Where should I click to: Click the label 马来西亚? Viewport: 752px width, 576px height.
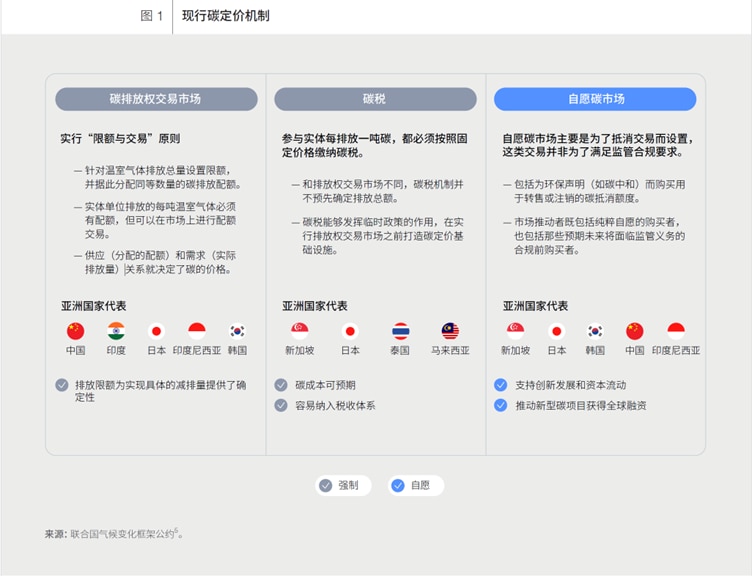[450, 351]
